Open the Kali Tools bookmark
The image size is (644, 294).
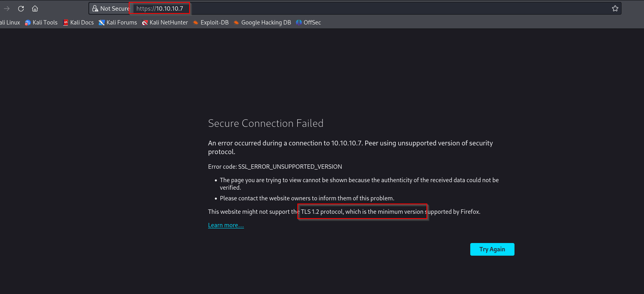point(41,23)
